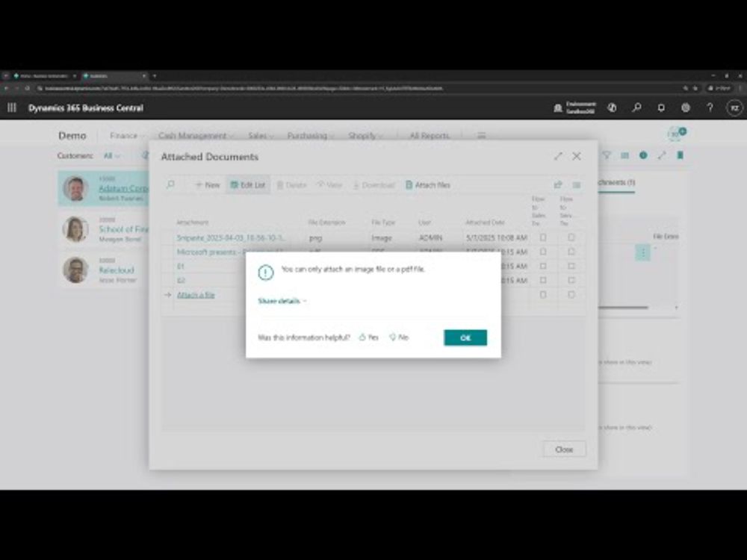Open the Copilot icon in header
Image resolution: width=747 pixels, height=560 pixels.
point(613,108)
